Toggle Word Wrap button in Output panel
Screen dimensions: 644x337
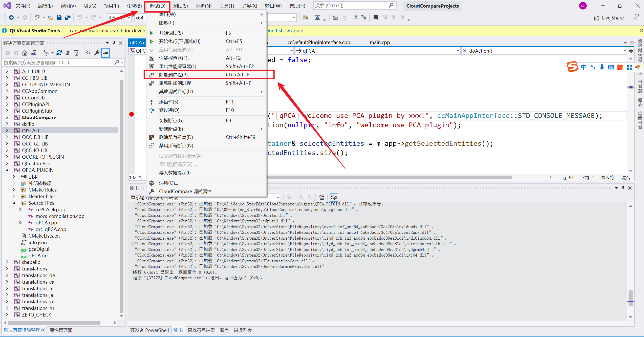click(x=334, y=197)
